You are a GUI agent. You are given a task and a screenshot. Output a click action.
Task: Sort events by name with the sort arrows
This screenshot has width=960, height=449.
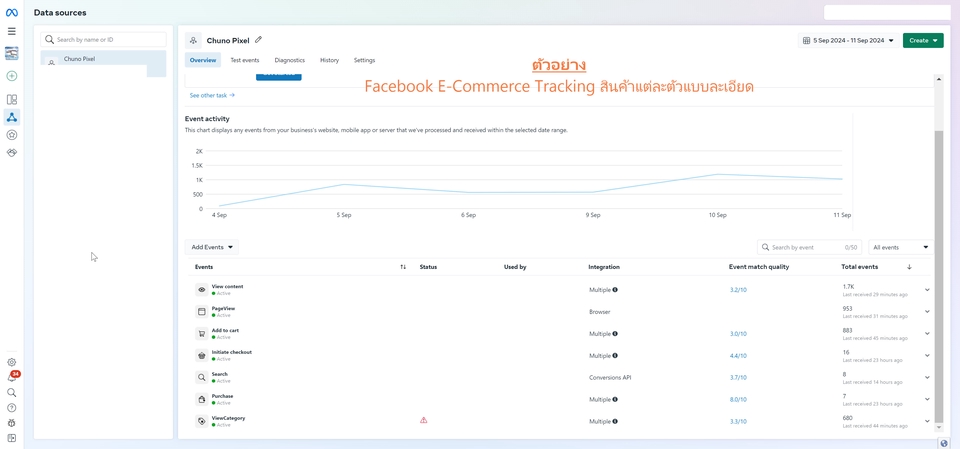[403, 267]
